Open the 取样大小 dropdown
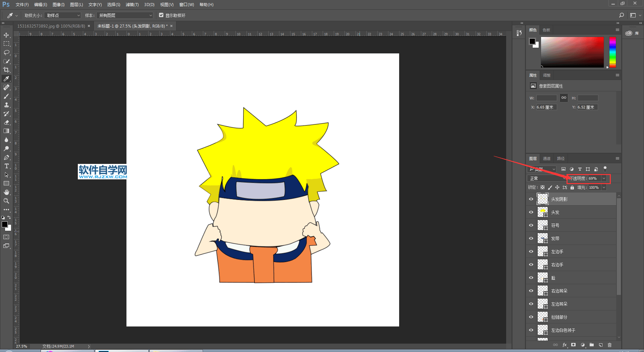 [63, 15]
